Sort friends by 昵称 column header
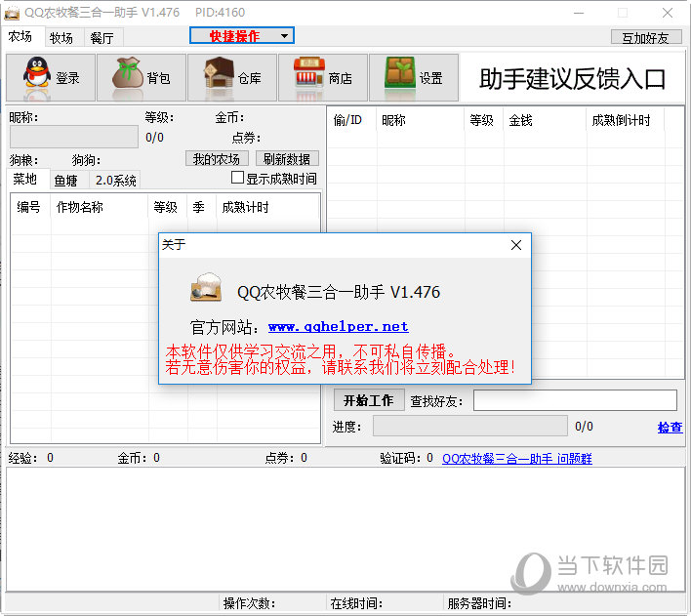This screenshot has width=691, height=616. click(421, 120)
